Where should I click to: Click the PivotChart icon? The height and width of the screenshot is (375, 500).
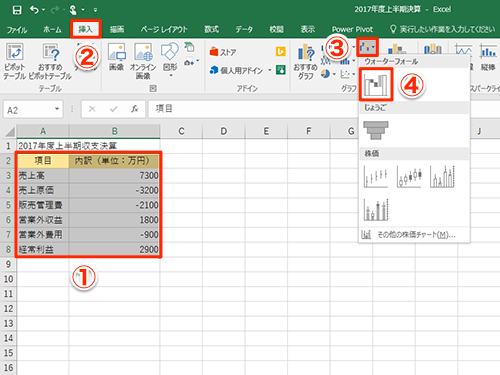[x=397, y=49]
